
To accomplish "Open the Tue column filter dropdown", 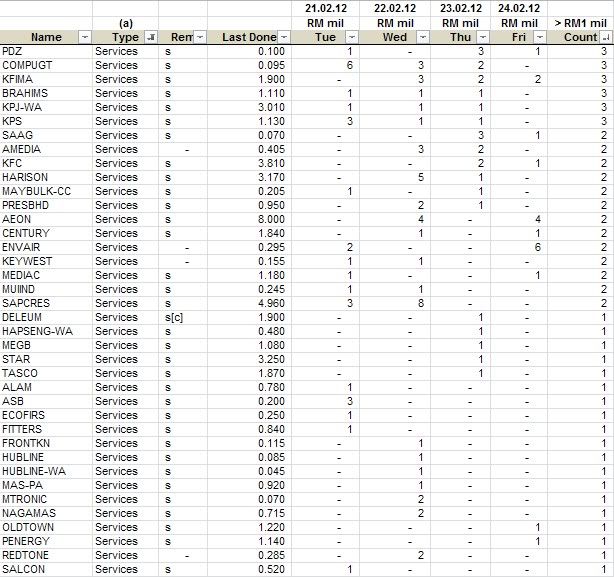I will click(x=352, y=37).
